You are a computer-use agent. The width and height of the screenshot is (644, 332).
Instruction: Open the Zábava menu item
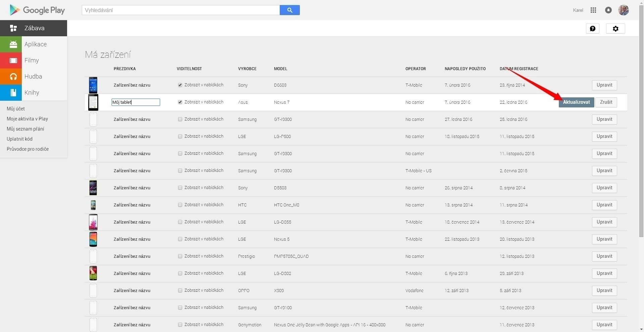(34, 28)
